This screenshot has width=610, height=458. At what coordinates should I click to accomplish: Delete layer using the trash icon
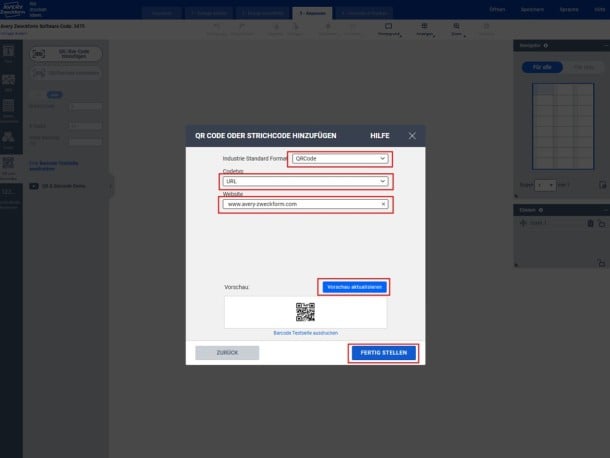pos(590,223)
